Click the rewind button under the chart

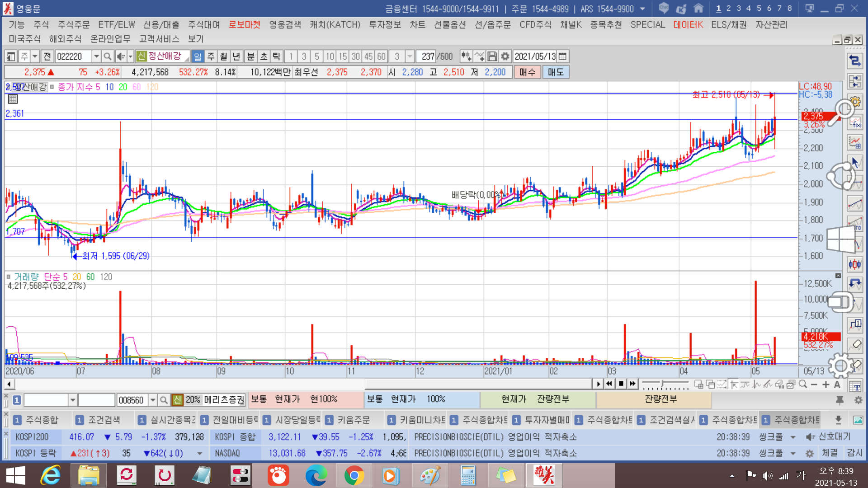coord(609,384)
